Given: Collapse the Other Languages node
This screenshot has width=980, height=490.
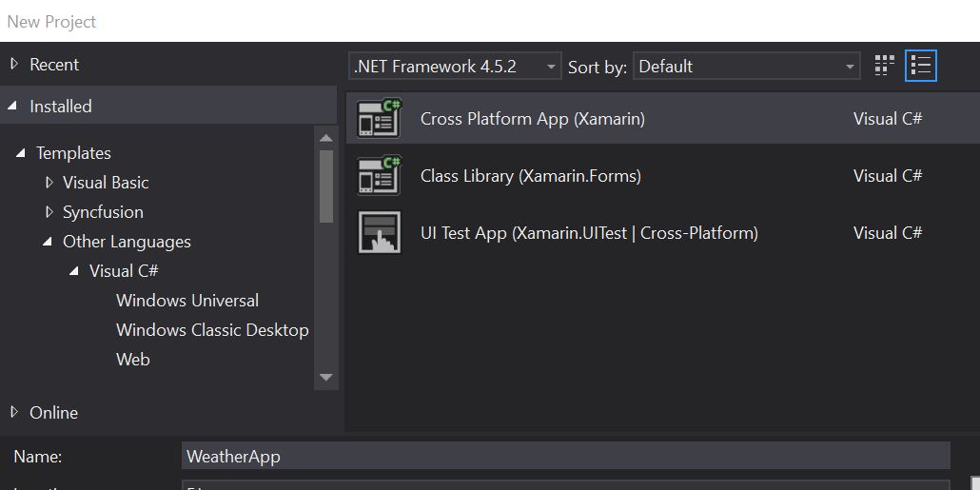Looking at the screenshot, I should point(48,242).
